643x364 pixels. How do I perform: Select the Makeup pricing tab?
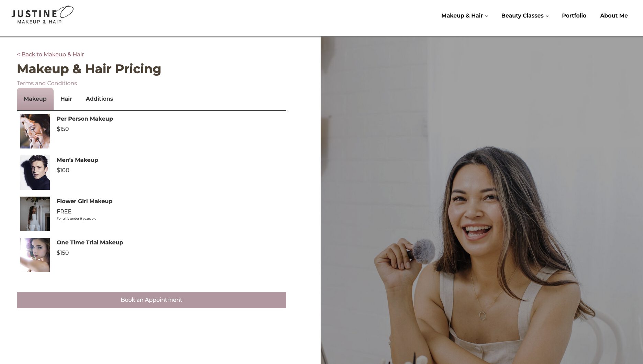click(x=35, y=99)
